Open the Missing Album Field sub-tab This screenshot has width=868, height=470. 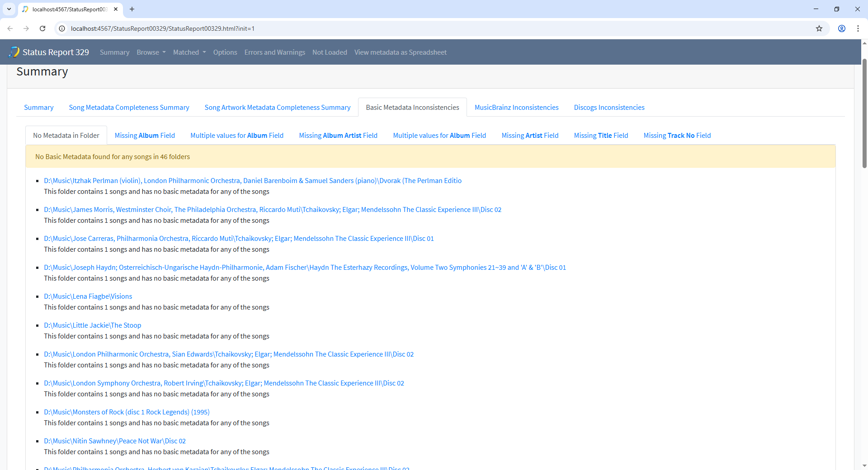145,136
